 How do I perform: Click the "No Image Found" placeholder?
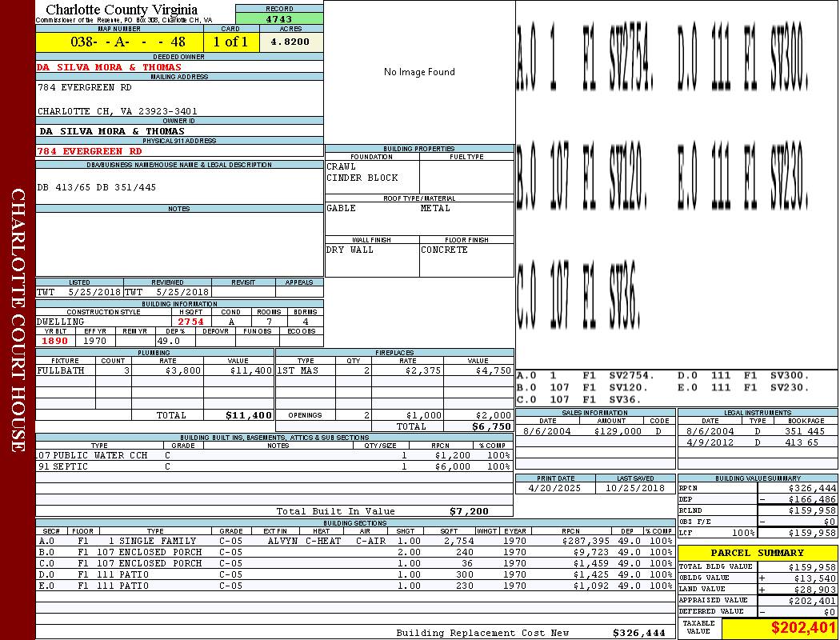point(419,72)
